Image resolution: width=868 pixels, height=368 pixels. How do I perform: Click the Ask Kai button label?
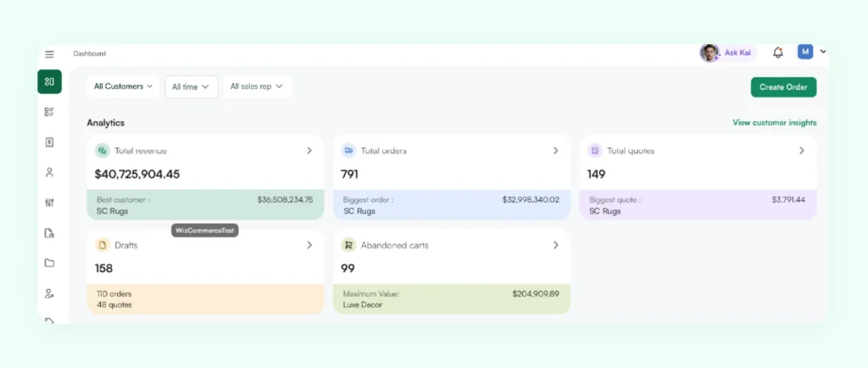(738, 53)
